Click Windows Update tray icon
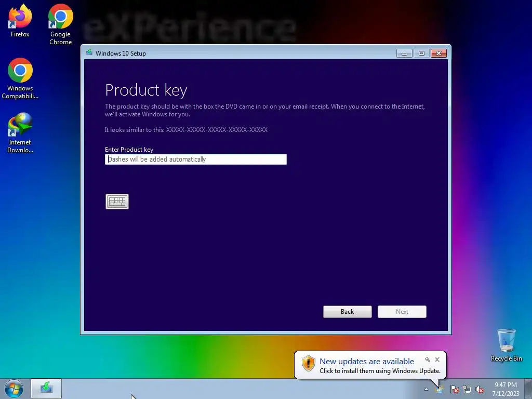532x399 pixels. coord(440,389)
